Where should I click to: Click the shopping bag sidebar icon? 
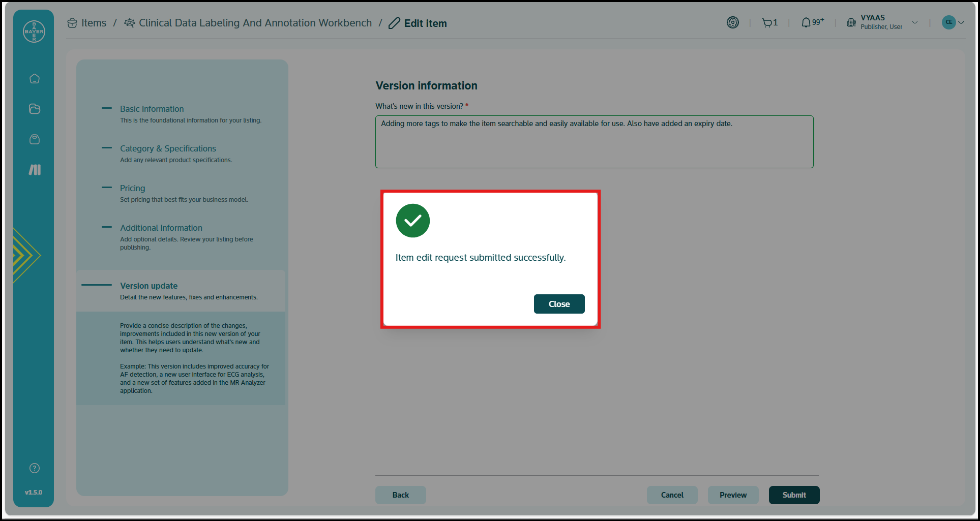35,139
